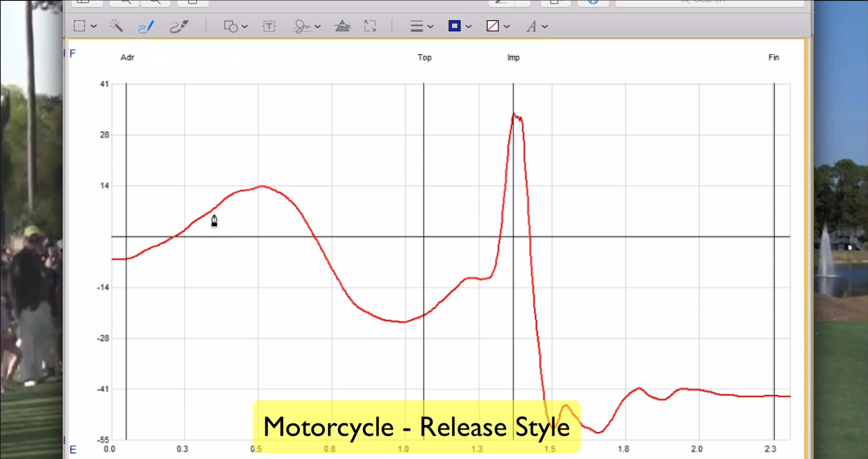This screenshot has height=459, width=868.
Task: Click the y-axis value '-55'
Action: 103,440
